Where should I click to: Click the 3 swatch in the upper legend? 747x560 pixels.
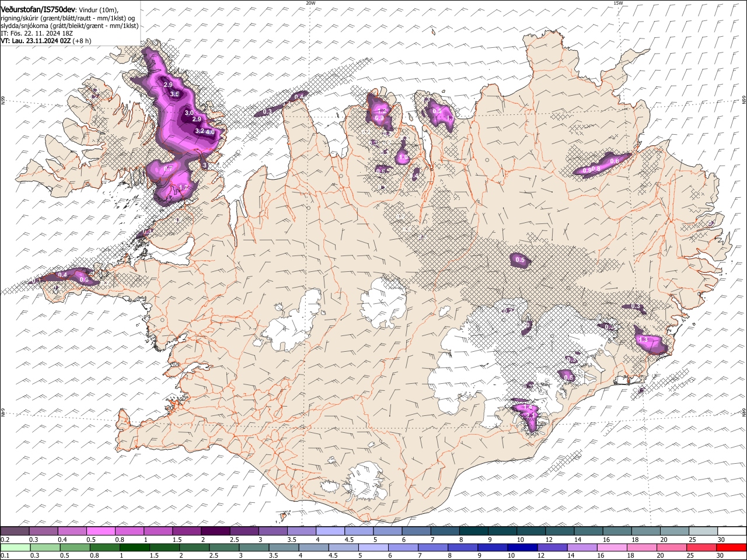click(273, 531)
